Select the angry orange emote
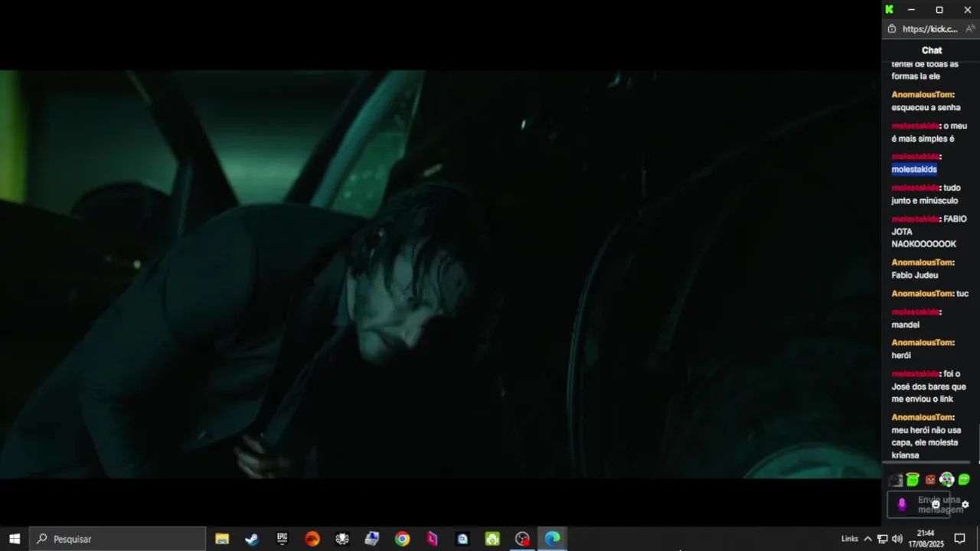 tap(930, 480)
